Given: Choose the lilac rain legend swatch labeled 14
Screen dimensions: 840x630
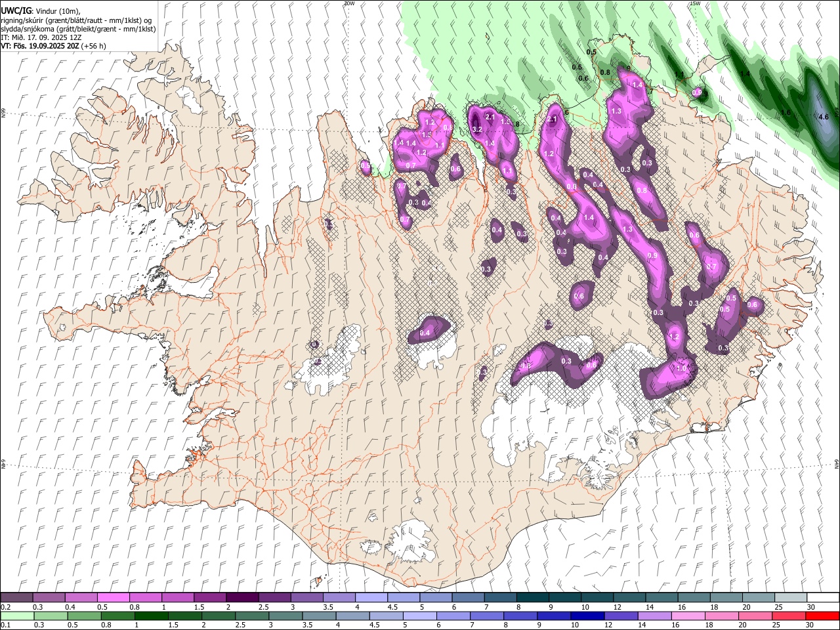Looking at the screenshot, I should tap(654, 616).
